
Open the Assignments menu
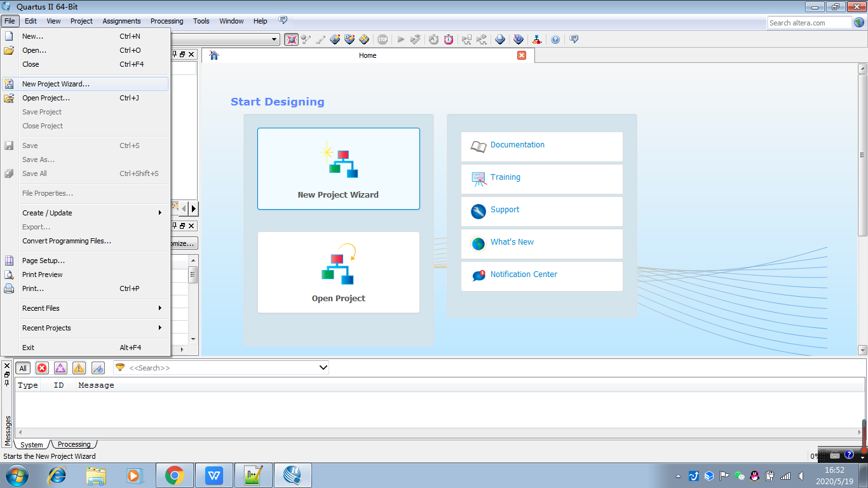(x=121, y=21)
